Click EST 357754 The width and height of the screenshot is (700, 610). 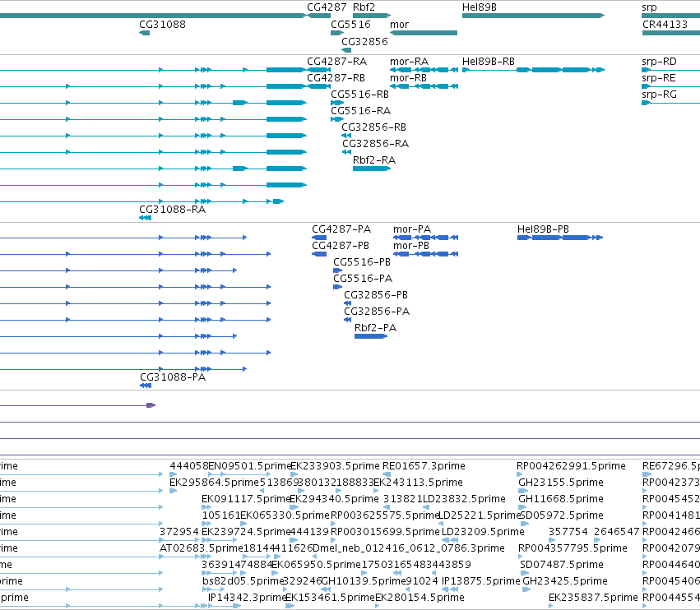(568, 531)
